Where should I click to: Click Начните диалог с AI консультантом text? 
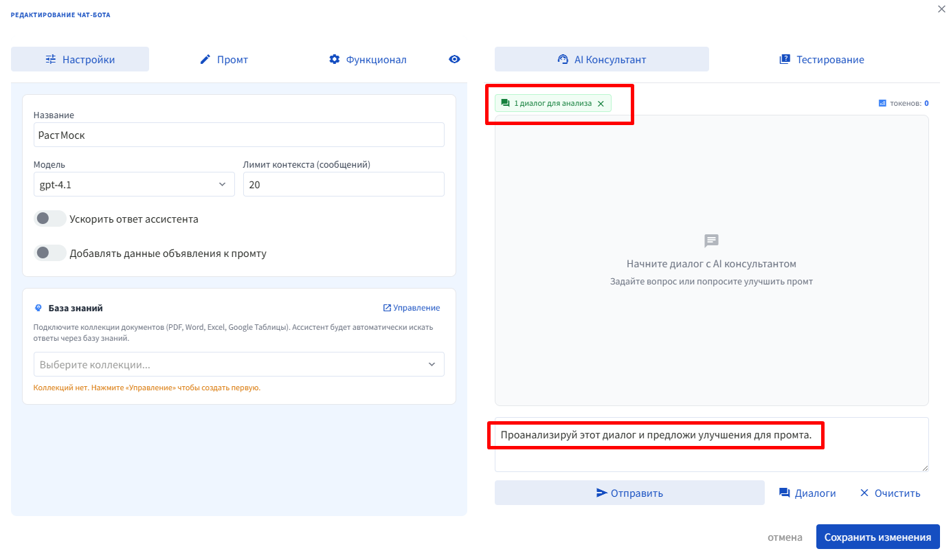coord(711,263)
